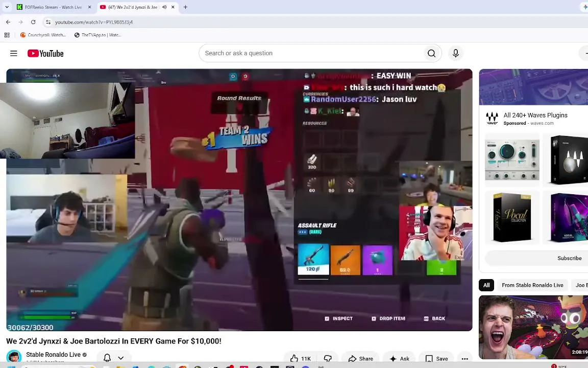
Task: Reload the page with refresh icon
Action: click(33, 22)
